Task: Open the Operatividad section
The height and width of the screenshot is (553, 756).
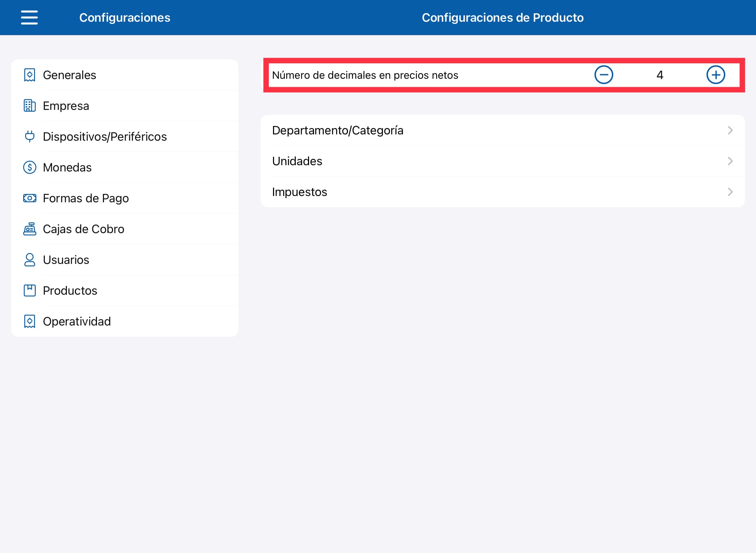Action: [125, 321]
